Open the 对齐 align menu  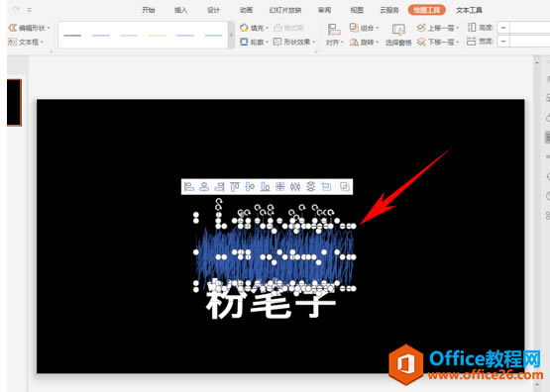[334, 35]
